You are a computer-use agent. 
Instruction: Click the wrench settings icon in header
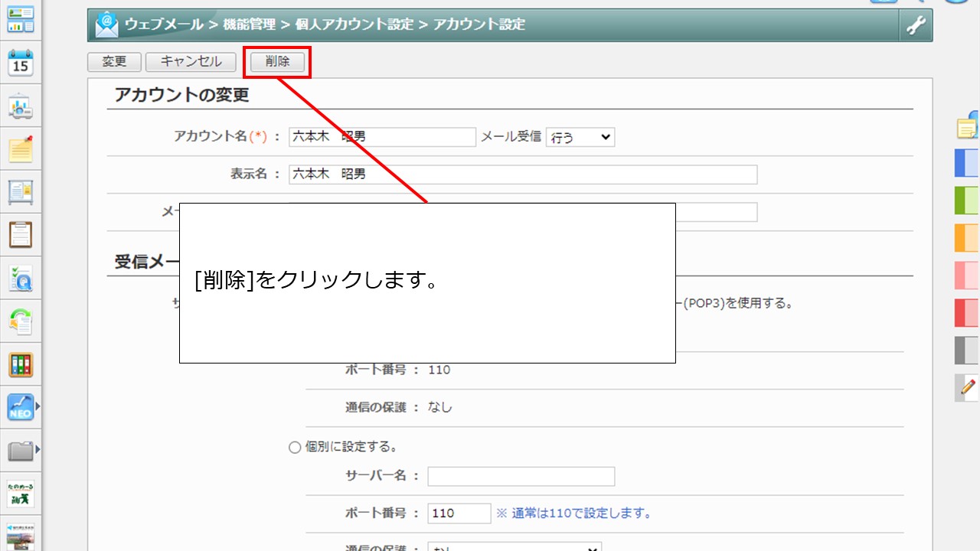click(916, 25)
